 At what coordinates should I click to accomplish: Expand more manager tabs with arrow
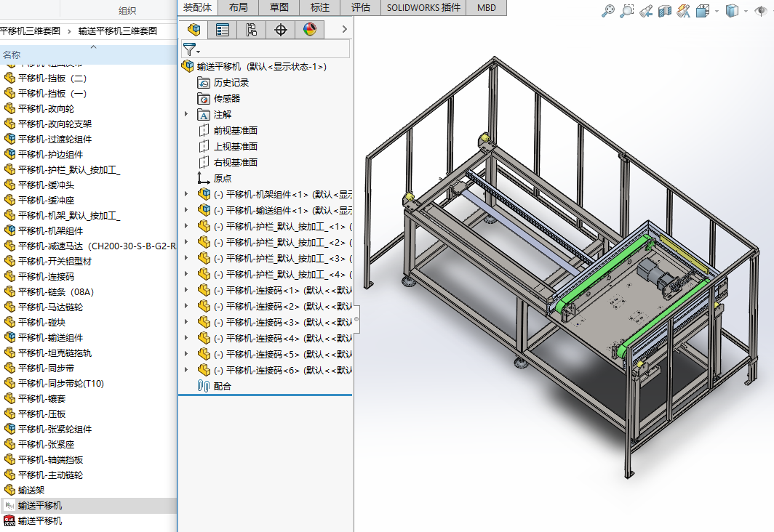pos(344,30)
